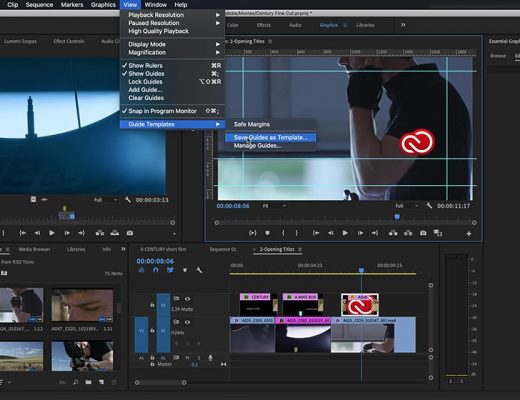
Task: Expand hidden Project panel tabs chevron
Action: point(123,249)
